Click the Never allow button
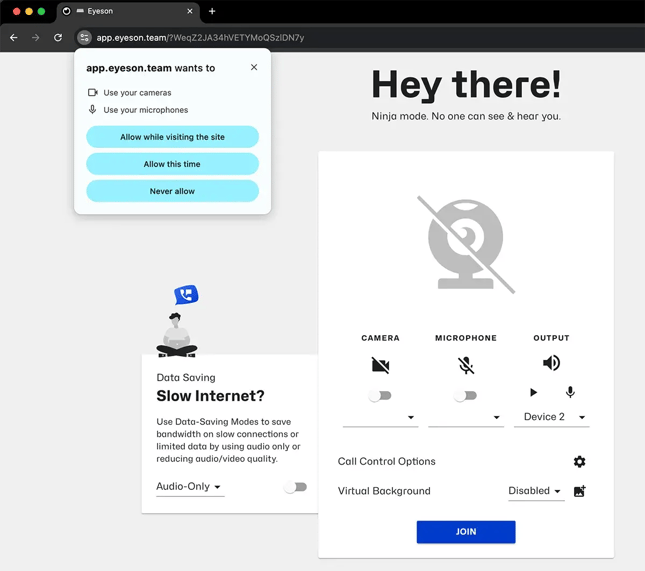The height and width of the screenshot is (571, 645). (x=172, y=191)
